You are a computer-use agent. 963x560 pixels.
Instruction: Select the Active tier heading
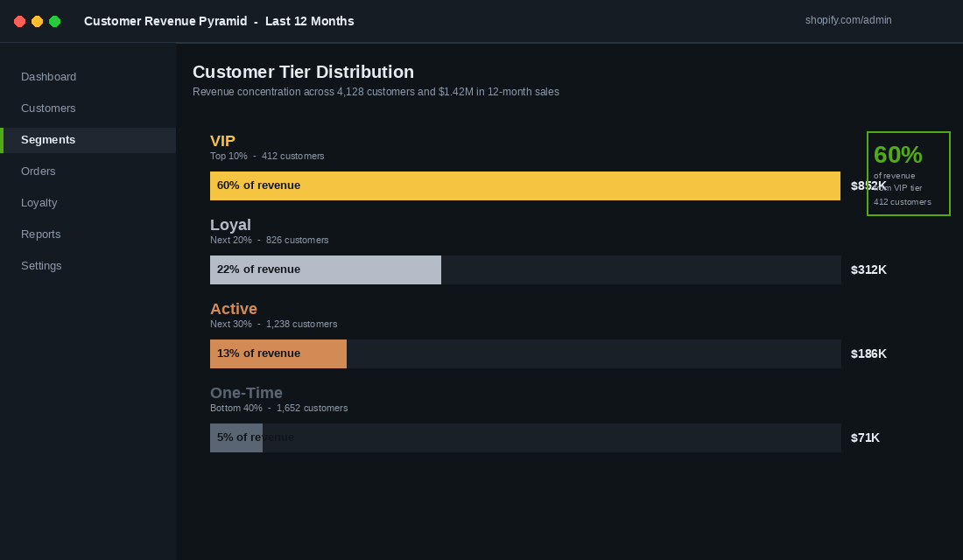click(234, 309)
